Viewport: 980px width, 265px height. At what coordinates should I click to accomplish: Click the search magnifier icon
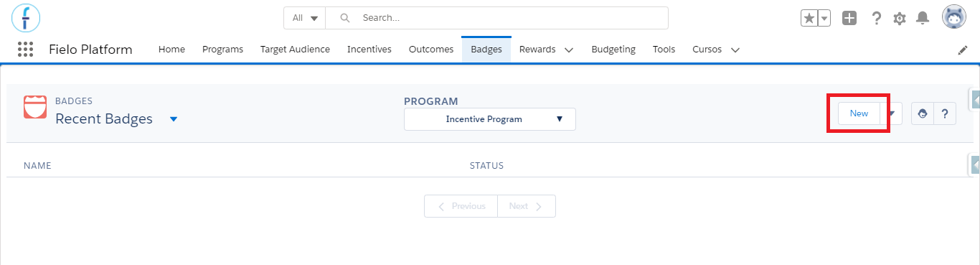click(344, 18)
